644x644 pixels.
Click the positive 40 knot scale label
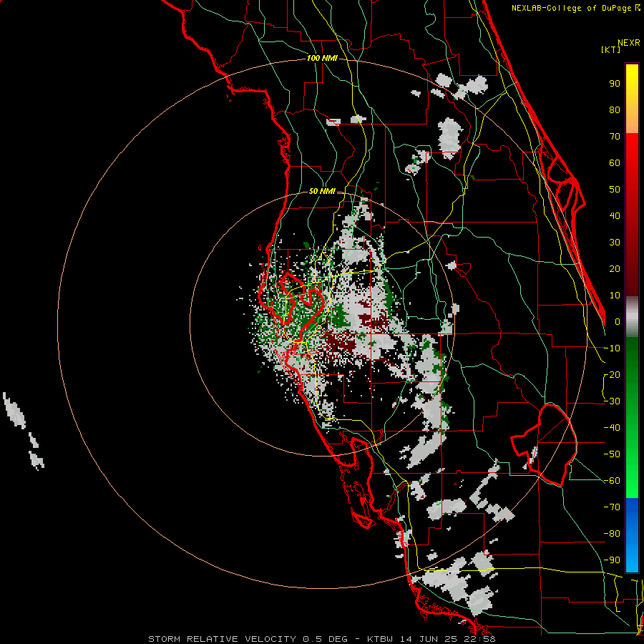tap(615, 216)
